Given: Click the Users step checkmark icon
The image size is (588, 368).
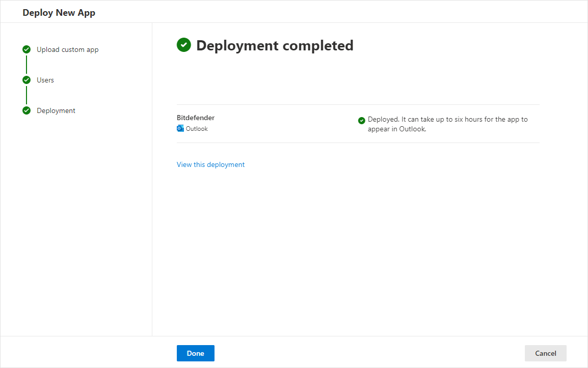Looking at the screenshot, I should [26, 80].
